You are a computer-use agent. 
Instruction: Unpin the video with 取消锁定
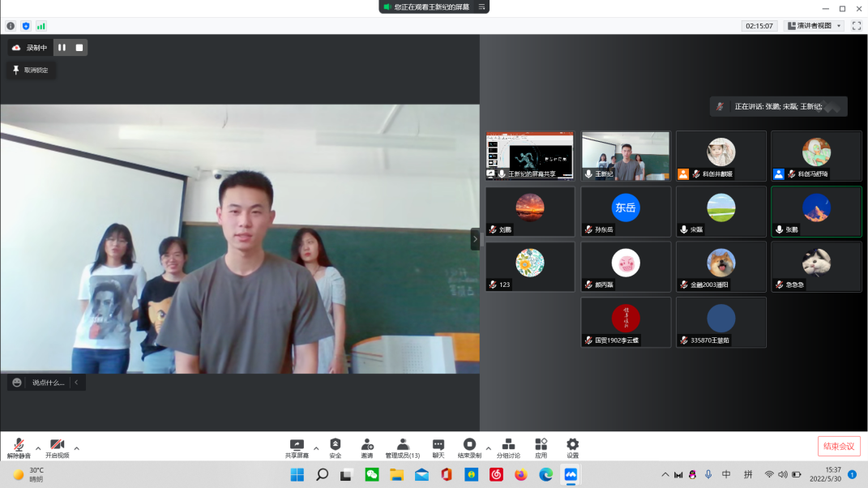pyautogui.click(x=31, y=71)
